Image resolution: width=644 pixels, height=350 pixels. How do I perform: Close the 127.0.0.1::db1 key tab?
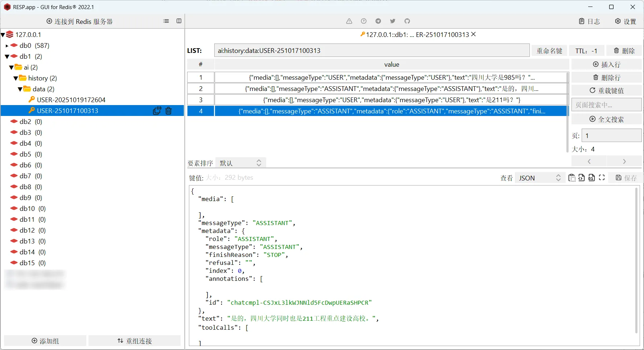[x=474, y=34]
